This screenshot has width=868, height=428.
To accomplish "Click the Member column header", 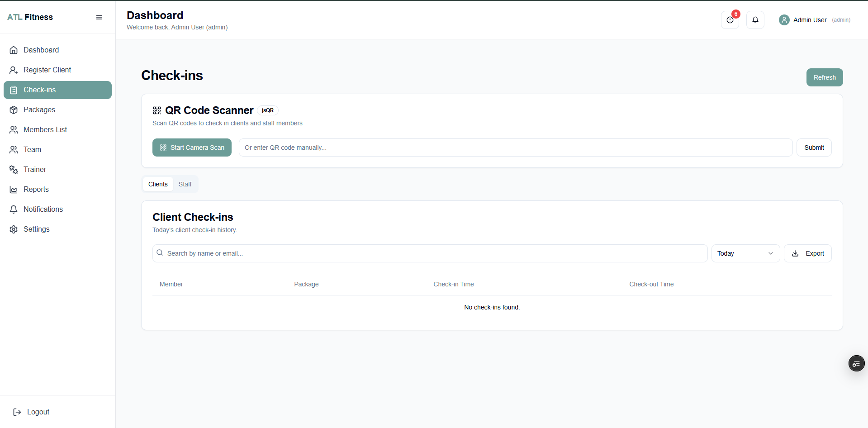I will coord(171,284).
